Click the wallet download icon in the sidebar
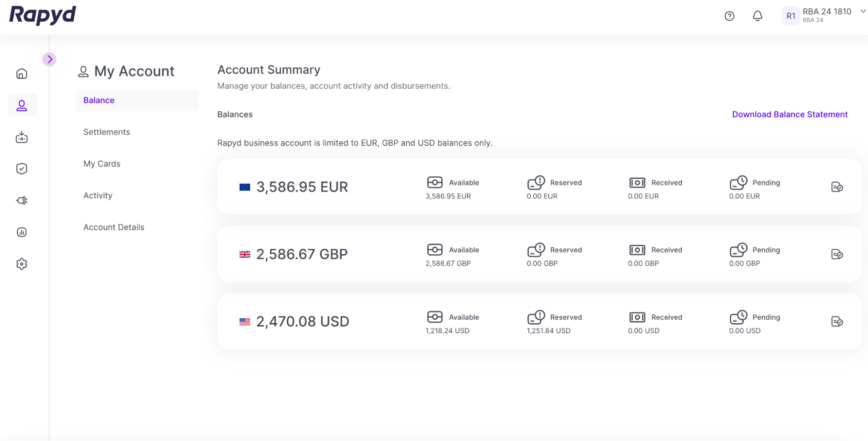This screenshot has width=868, height=441. (x=22, y=137)
